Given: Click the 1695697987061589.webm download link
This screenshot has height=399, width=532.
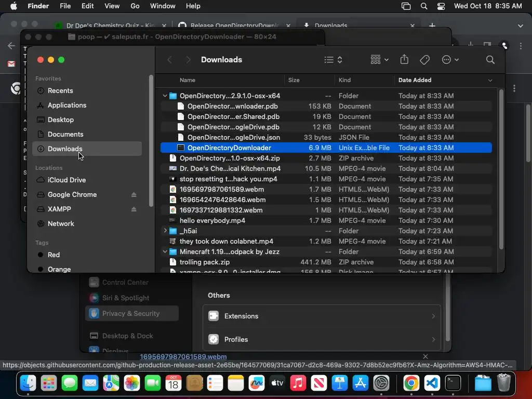Looking at the screenshot, I should coord(183,356).
